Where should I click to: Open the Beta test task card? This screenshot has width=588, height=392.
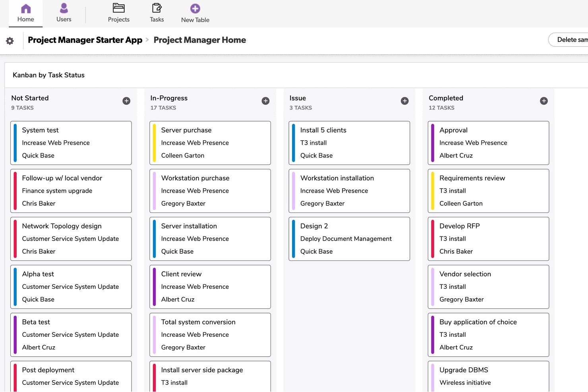(71, 335)
